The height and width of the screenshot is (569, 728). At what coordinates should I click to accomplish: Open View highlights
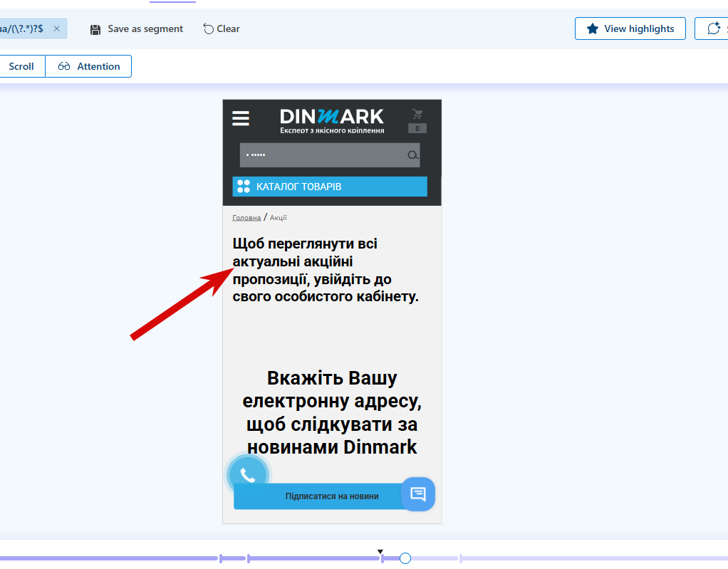630,28
